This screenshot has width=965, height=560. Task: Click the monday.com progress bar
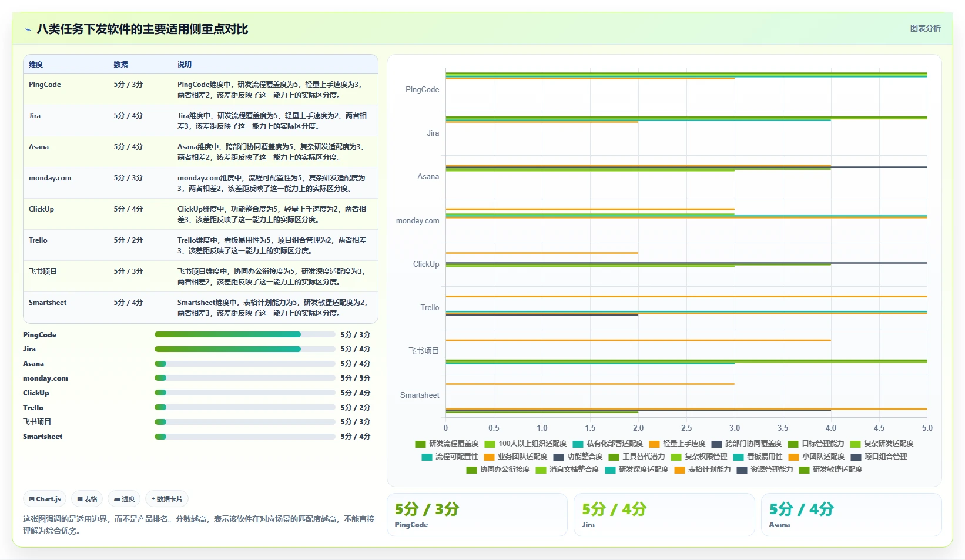click(244, 378)
